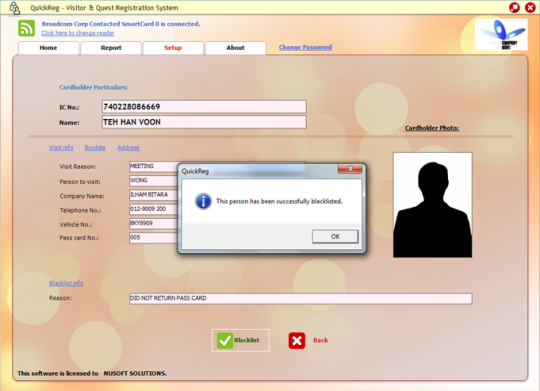The image size is (540, 391).
Task: Click the red restore window icon
Action: [515, 8]
